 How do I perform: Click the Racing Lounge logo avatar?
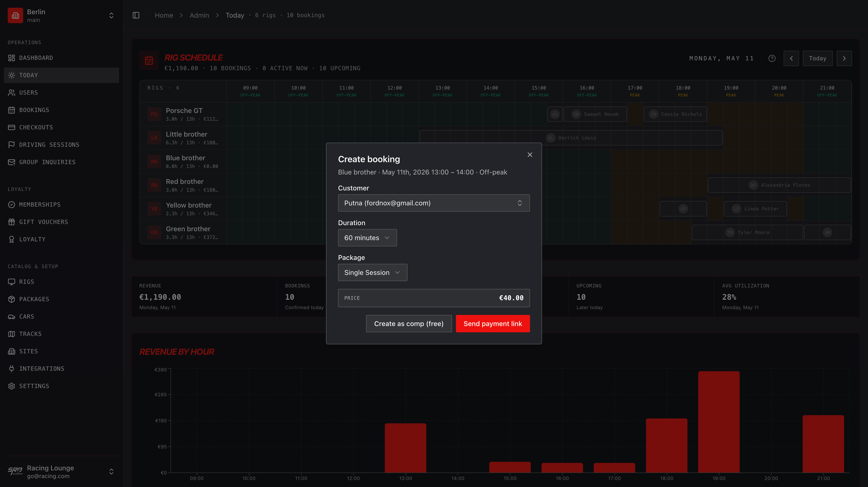[x=15, y=471]
